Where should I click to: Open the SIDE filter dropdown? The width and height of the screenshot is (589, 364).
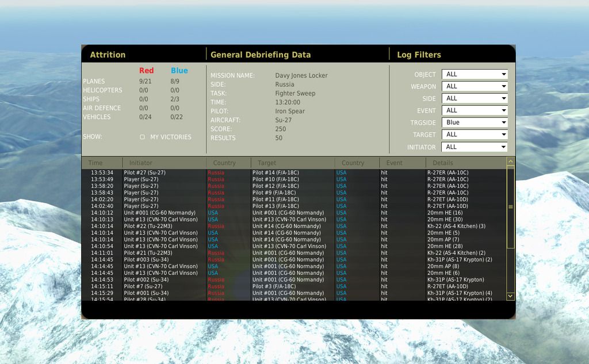(475, 98)
